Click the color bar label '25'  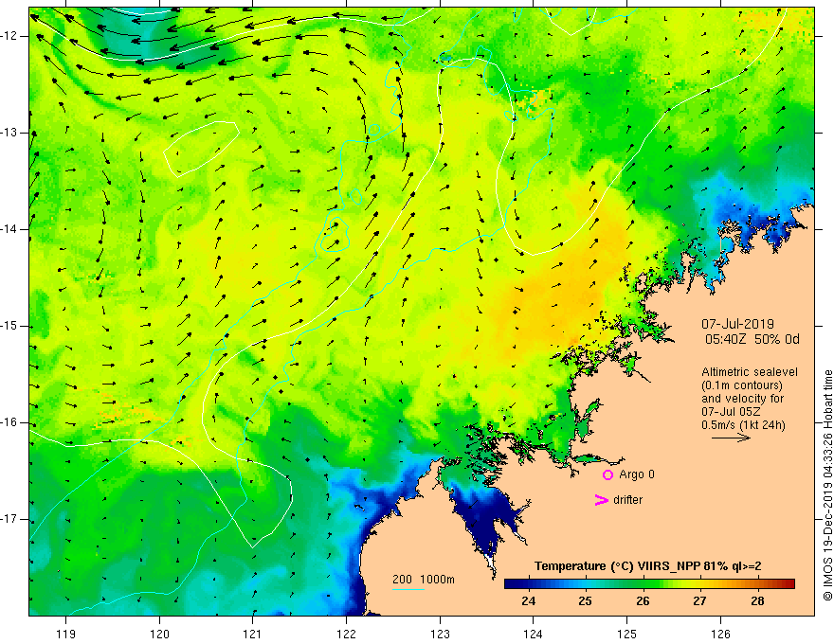pos(585,601)
